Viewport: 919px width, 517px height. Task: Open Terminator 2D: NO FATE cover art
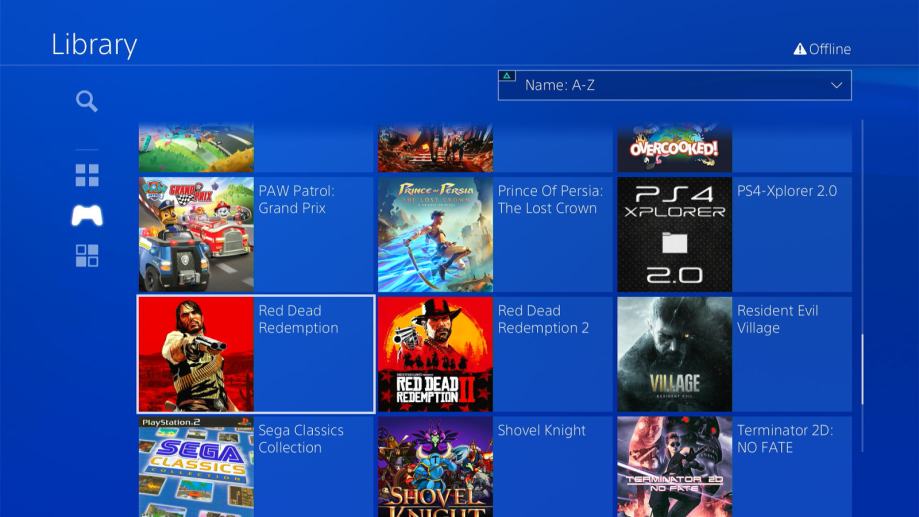675,467
